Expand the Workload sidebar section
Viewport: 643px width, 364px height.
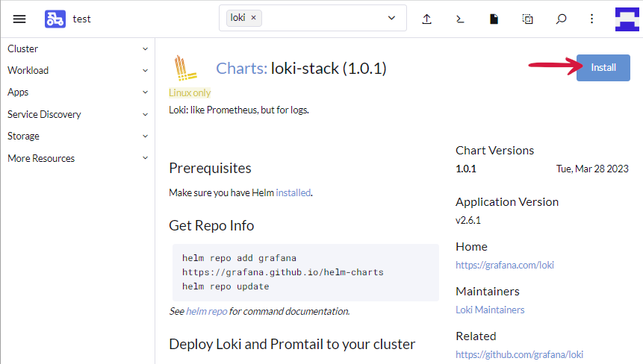coord(75,70)
